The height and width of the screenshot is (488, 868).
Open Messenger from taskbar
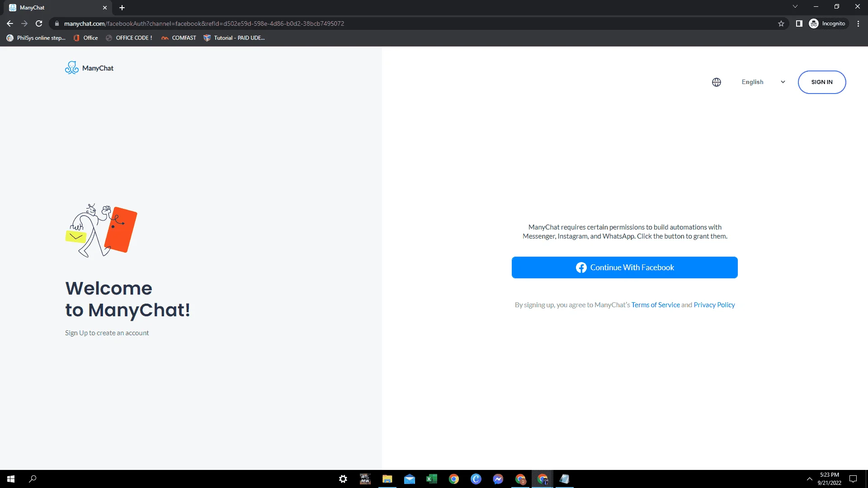click(x=498, y=479)
